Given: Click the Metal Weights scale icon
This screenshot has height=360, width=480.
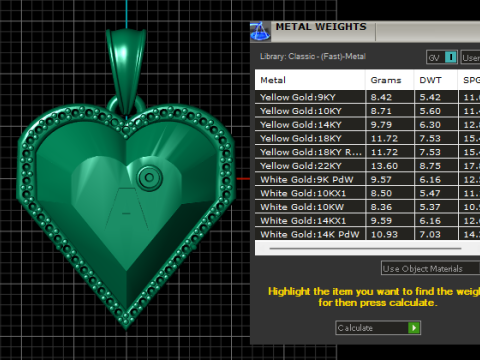Looking at the screenshot, I should point(260,32).
